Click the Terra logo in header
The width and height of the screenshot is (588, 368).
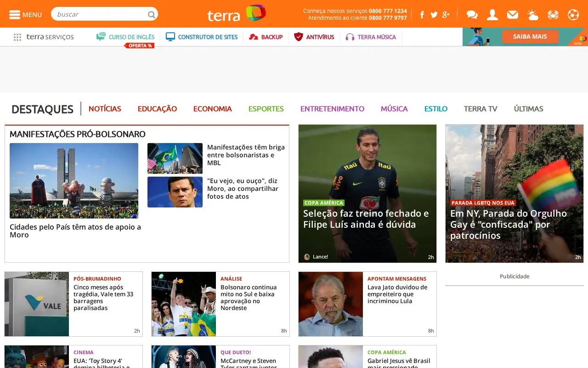[237, 14]
